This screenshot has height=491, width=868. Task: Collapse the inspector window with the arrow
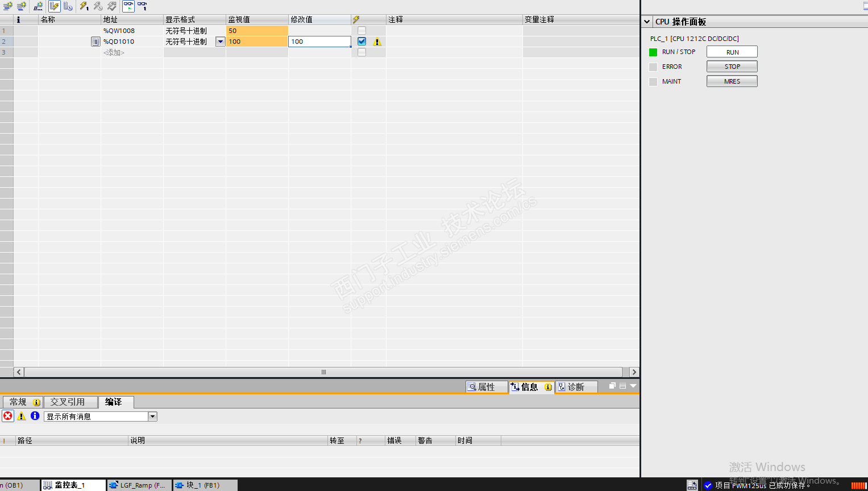[633, 386]
